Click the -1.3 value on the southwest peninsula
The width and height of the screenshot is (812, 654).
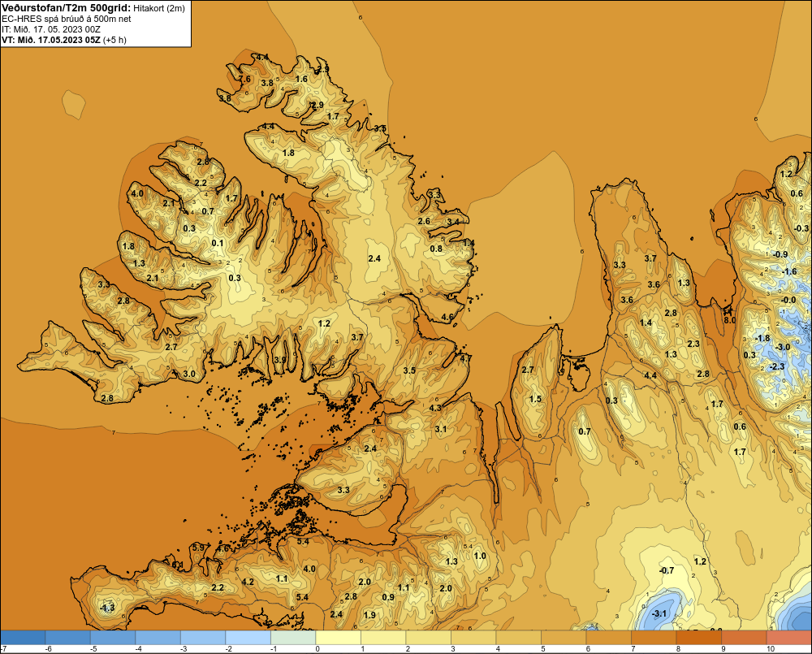(107, 608)
